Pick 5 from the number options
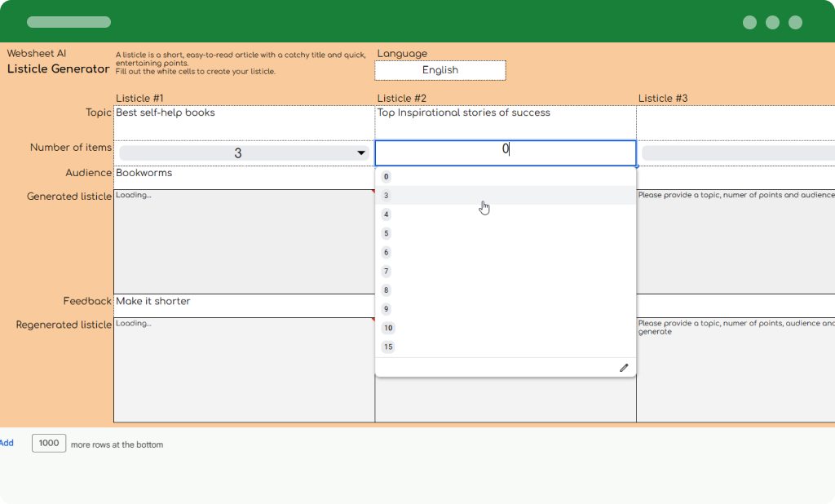Viewport: 835px width, 504px height. pyautogui.click(x=387, y=234)
